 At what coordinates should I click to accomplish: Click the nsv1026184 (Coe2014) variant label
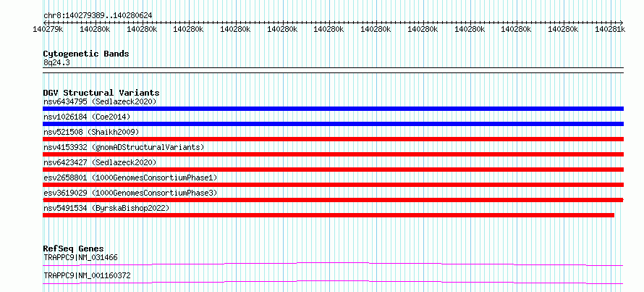tap(87, 117)
